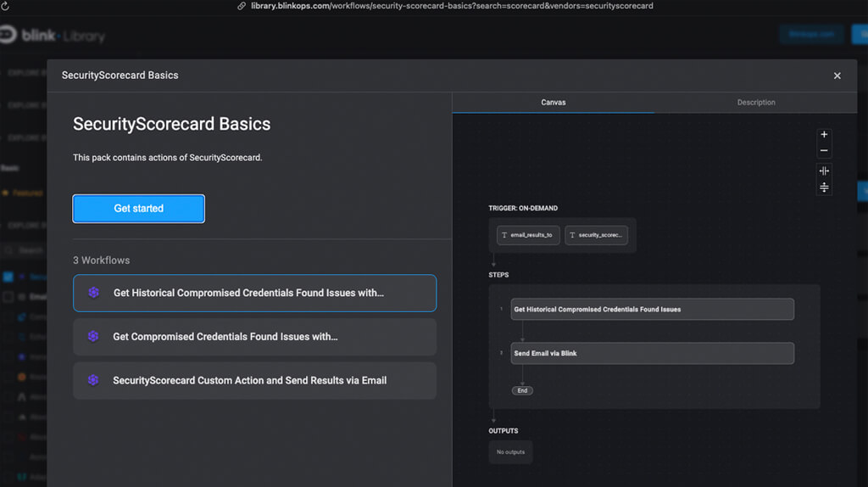Image resolution: width=868 pixels, height=487 pixels.
Task: Switch to the Description tab
Action: click(755, 103)
